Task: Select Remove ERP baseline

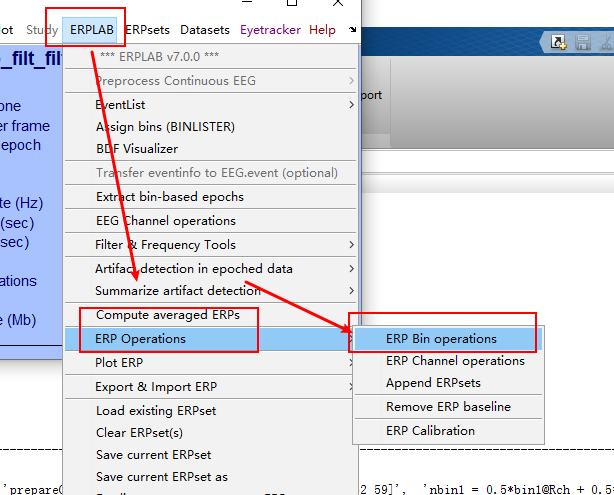Action: pos(448,406)
